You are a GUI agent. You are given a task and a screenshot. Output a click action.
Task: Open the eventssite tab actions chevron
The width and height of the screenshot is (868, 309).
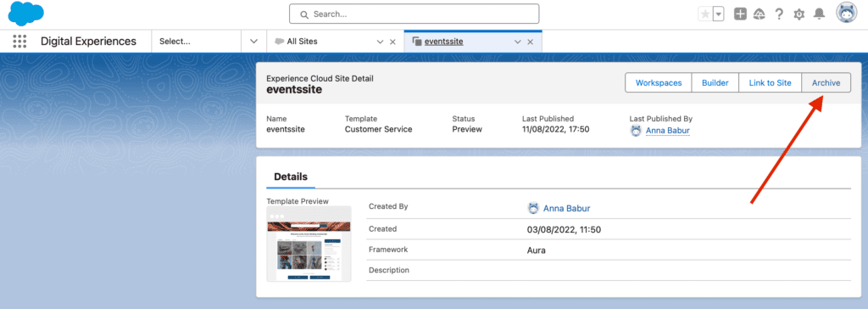518,42
